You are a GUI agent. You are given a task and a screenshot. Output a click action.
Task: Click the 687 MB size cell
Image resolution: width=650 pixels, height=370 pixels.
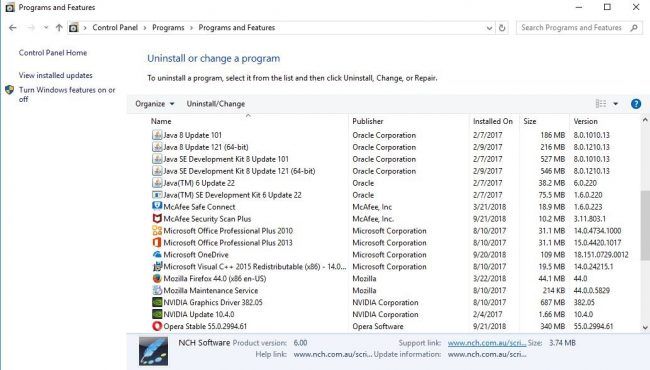(553, 302)
